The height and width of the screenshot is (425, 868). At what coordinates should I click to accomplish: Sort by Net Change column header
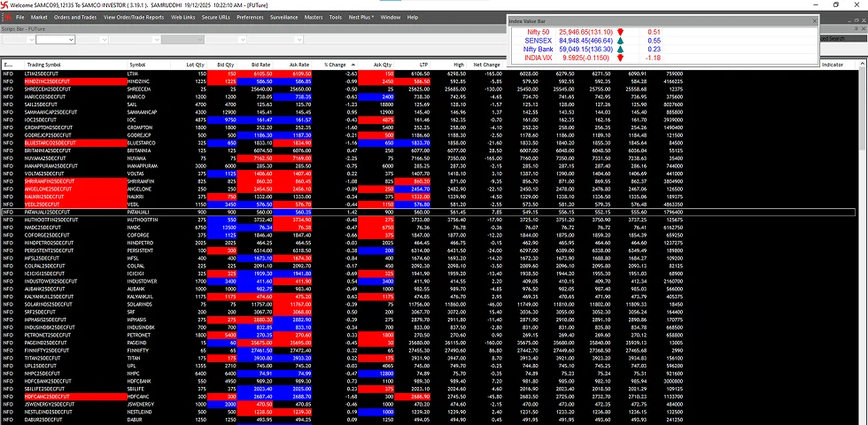coord(486,65)
